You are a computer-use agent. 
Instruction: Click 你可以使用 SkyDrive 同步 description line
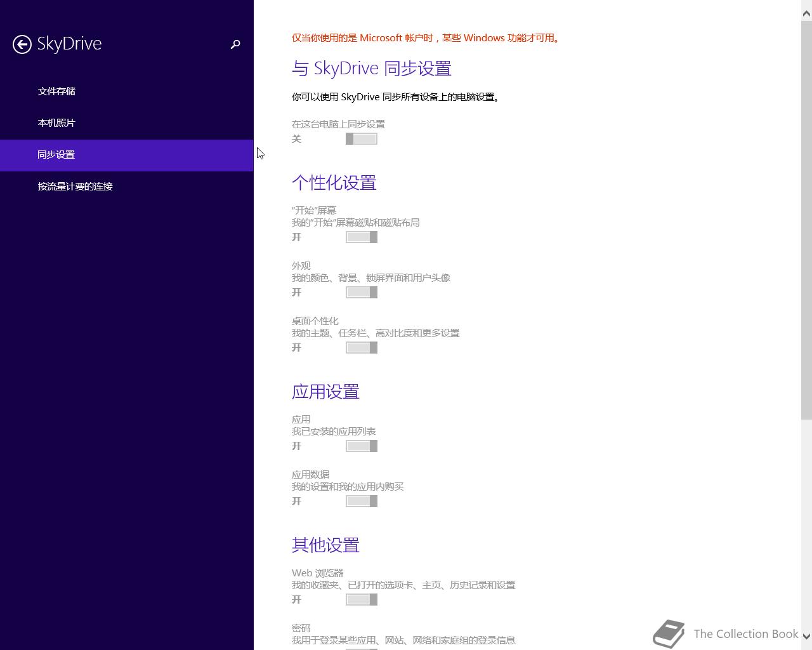(x=396, y=97)
